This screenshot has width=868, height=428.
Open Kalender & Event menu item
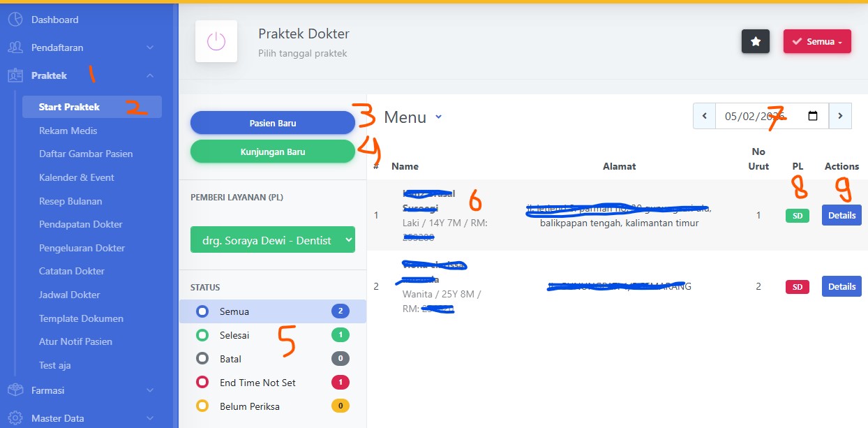click(76, 177)
